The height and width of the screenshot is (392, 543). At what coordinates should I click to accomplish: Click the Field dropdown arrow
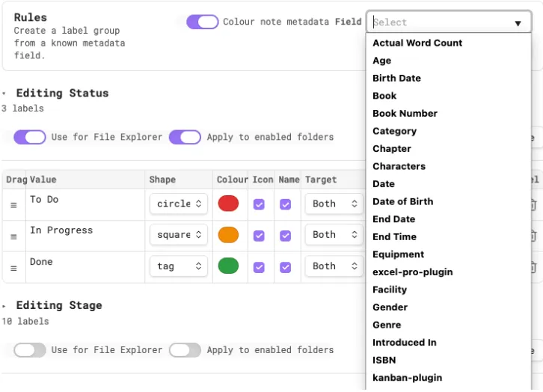[x=518, y=23]
